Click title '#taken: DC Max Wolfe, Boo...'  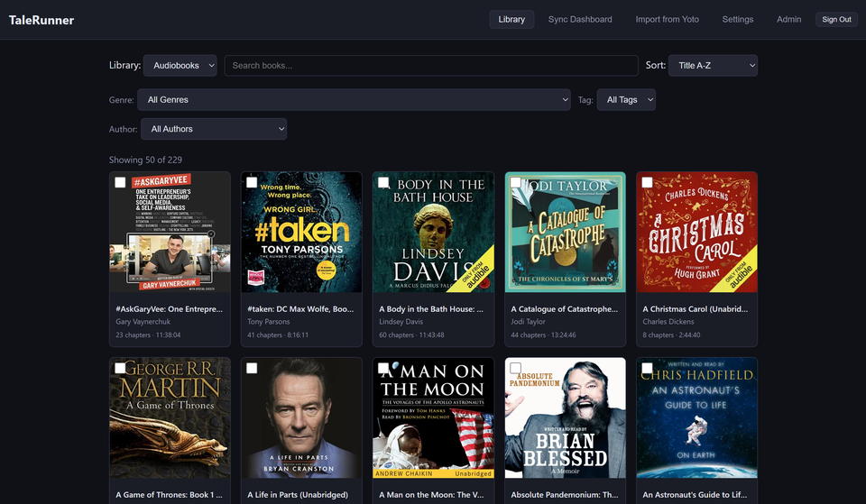click(x=300, y=309)
